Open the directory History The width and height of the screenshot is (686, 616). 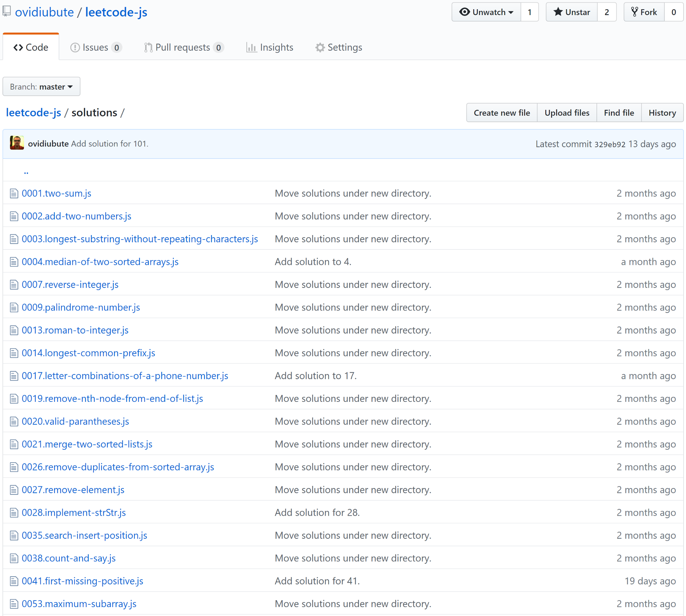click(x=662, y=113)
